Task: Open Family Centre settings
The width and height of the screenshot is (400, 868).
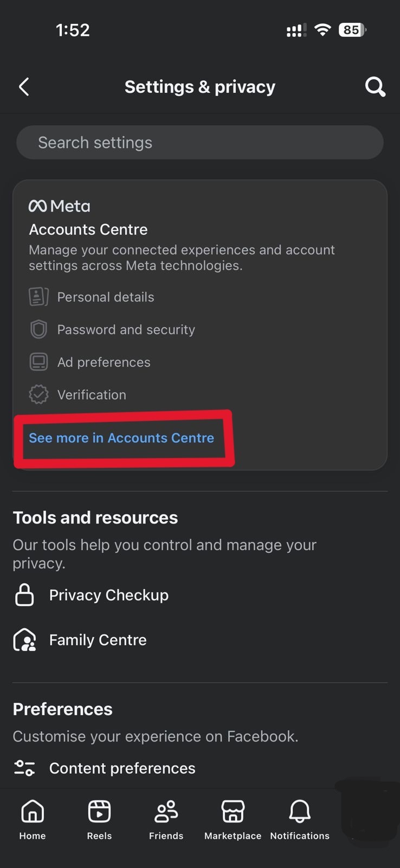Action: (x=98, y=640)
